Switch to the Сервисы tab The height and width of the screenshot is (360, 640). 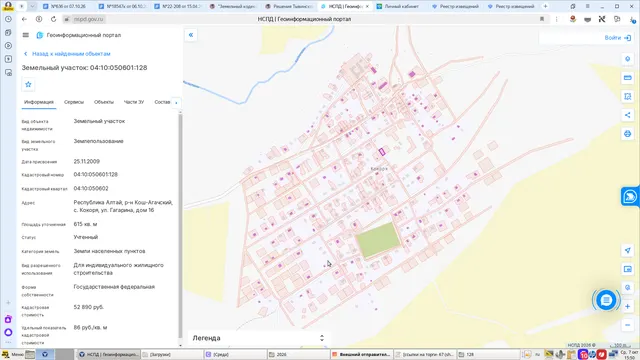pyautogui.click(x=74, y=102)
